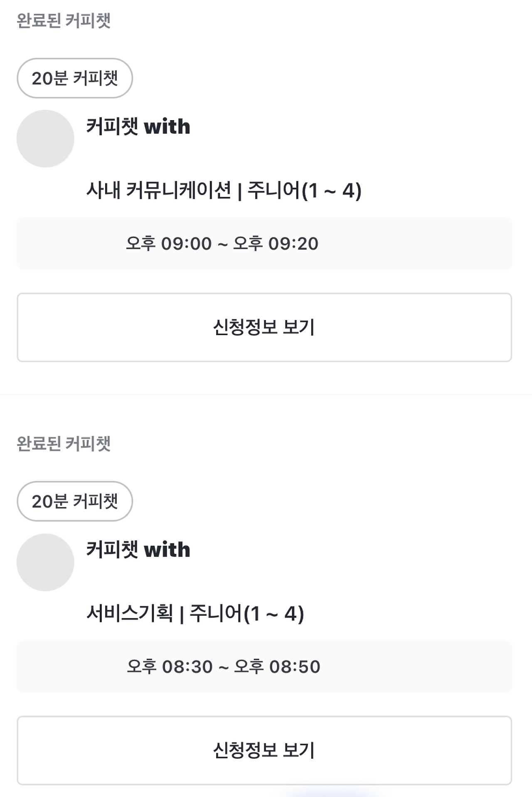Viewport: 532px width, 797px height.
Task: Open 신청정보 보기 for the 08:30 coffee chat
Action: [264, 750]
